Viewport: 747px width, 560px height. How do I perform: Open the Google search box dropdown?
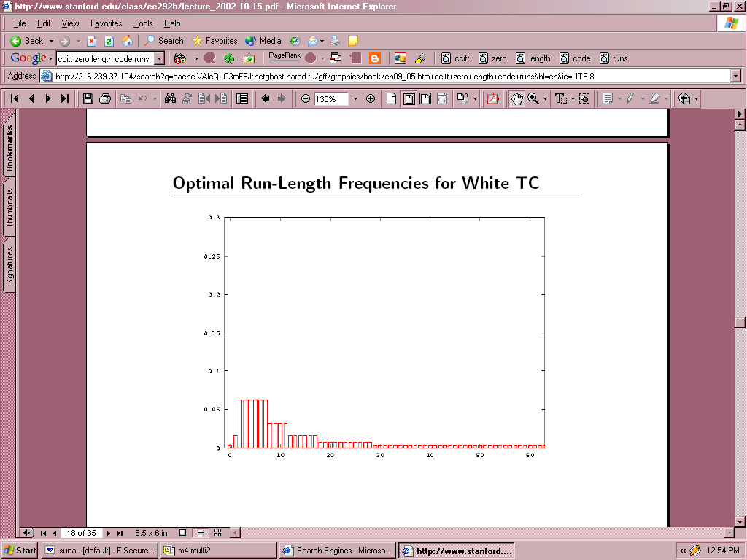pos(160,58)
